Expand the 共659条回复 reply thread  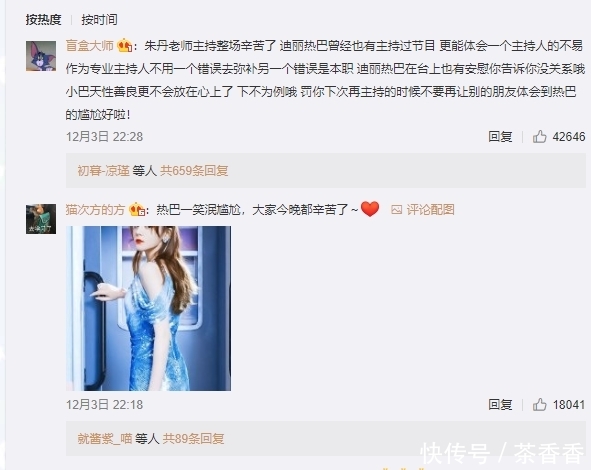click(x=194, y=171)
